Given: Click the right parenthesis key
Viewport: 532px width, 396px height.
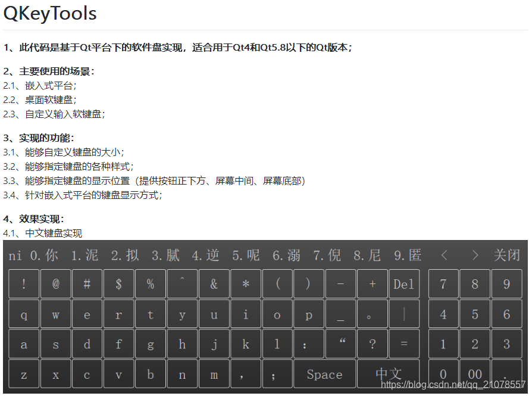Looking at the screenshot, I should 309,283.
